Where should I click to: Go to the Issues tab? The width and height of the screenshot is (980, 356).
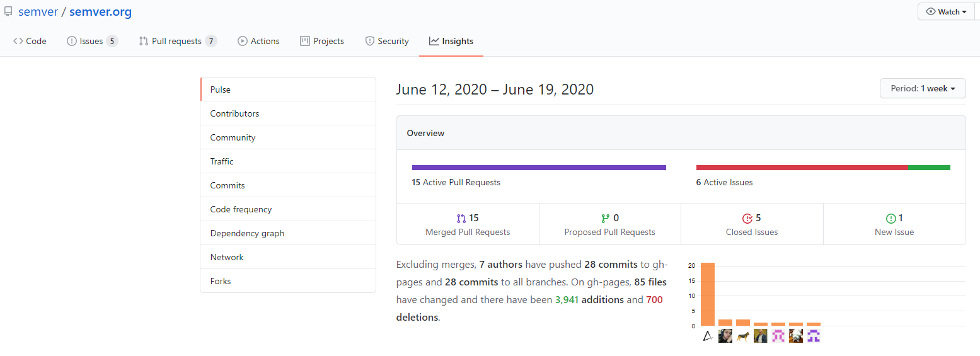pos(92,41)
